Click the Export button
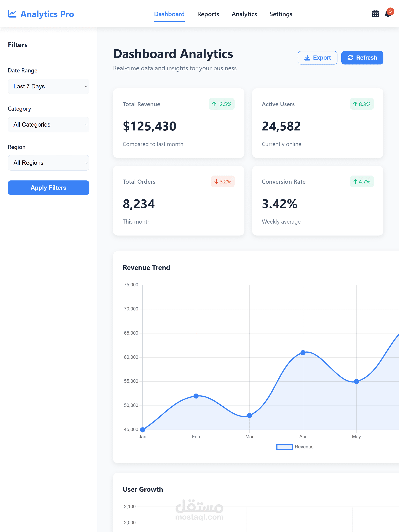Screen dimensions: 399x532 click(317, 58)
